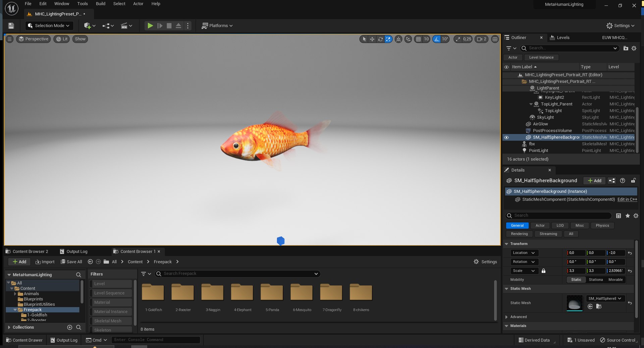Click the Outliner settings gear icon
This screenshot has width=644, height=348.
coord(634,48)
